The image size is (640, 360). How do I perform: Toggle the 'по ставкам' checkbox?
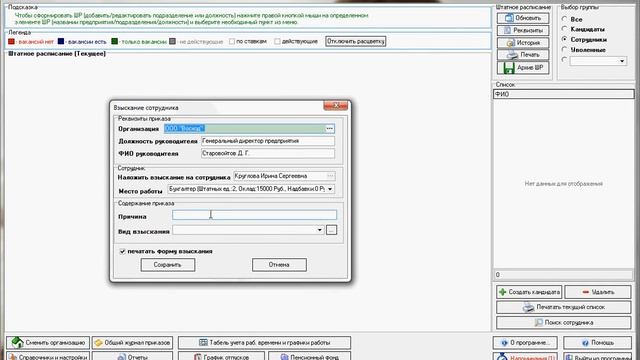tap(232, 41)
